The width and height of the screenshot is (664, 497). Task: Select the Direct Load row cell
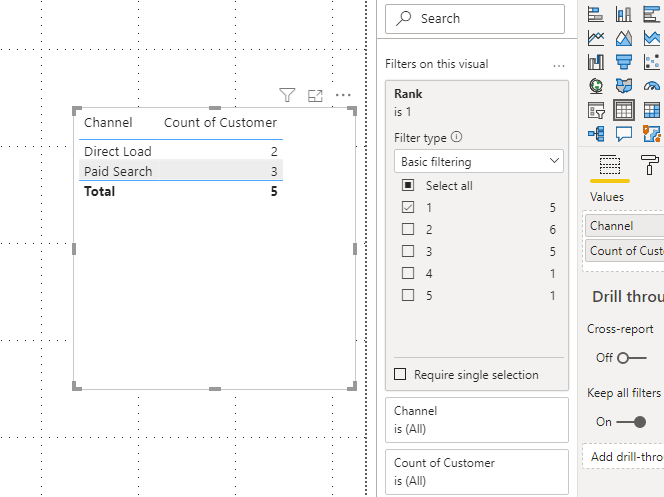pyautogui.click(x=118, y=151)
